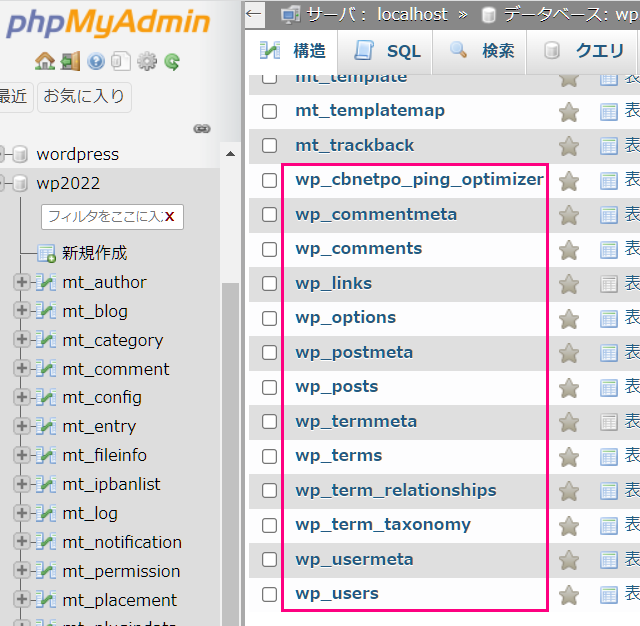Click the table filter input field

click(x=112, y=217)
